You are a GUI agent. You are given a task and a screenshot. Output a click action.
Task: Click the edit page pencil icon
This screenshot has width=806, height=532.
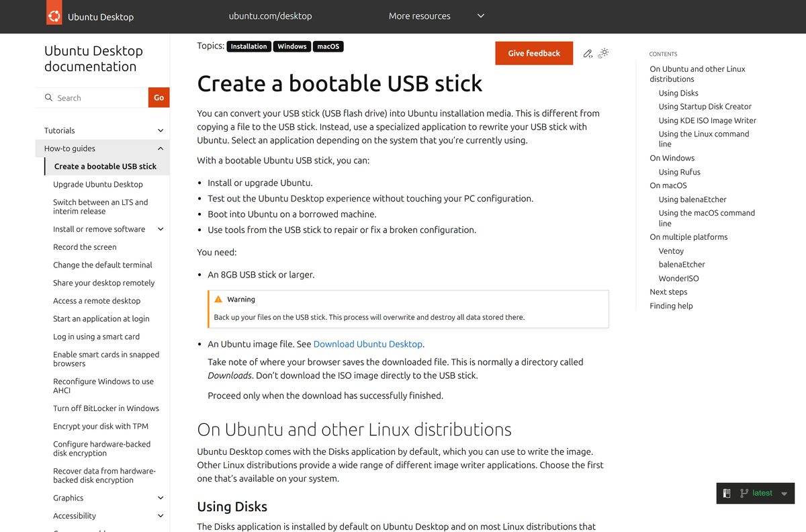pos(588,53)
